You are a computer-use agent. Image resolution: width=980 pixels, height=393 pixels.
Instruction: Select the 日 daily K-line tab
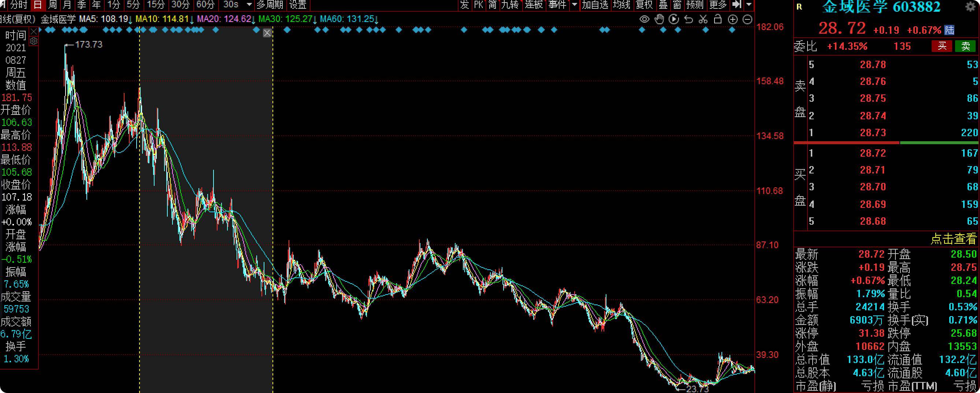coord(38,5)
